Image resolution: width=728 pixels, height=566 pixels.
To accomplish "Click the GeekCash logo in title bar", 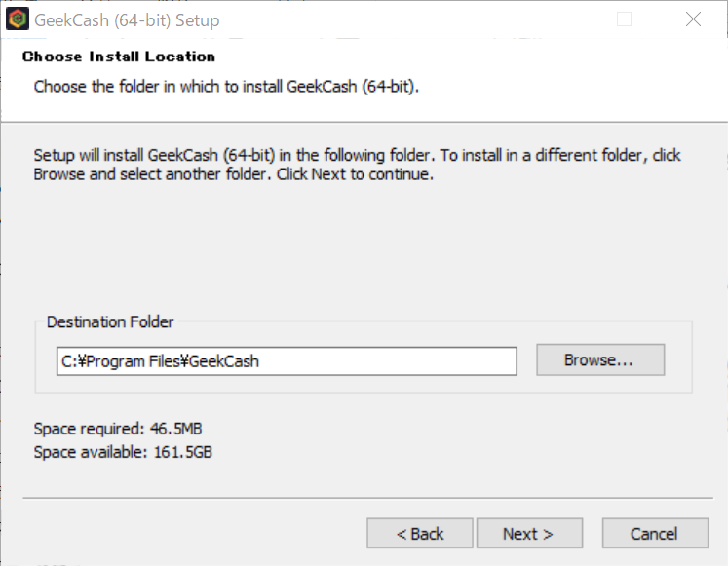I will (x=17, y=19).
